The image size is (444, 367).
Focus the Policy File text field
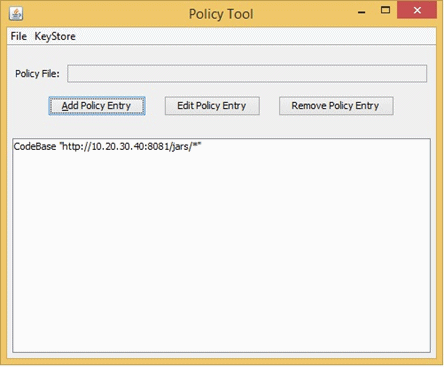[247, 73]
